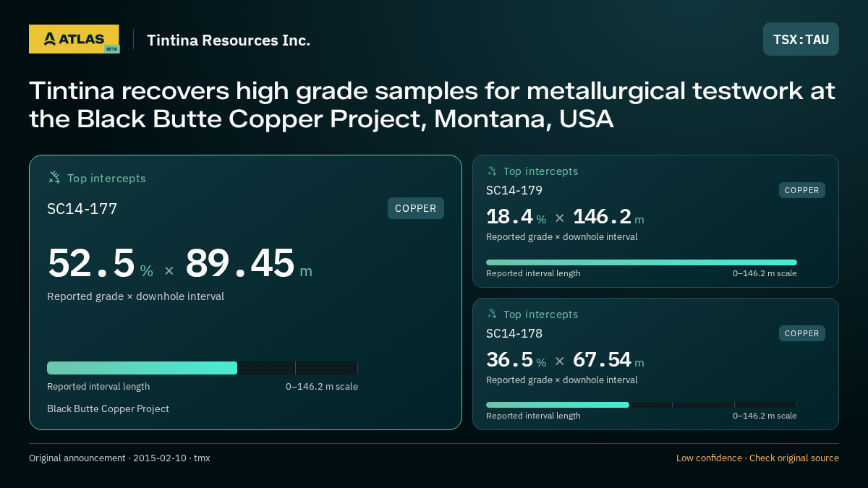Click the SC14-179 interval length bar
The image size is (868, 488).
[x=642, y=262]
